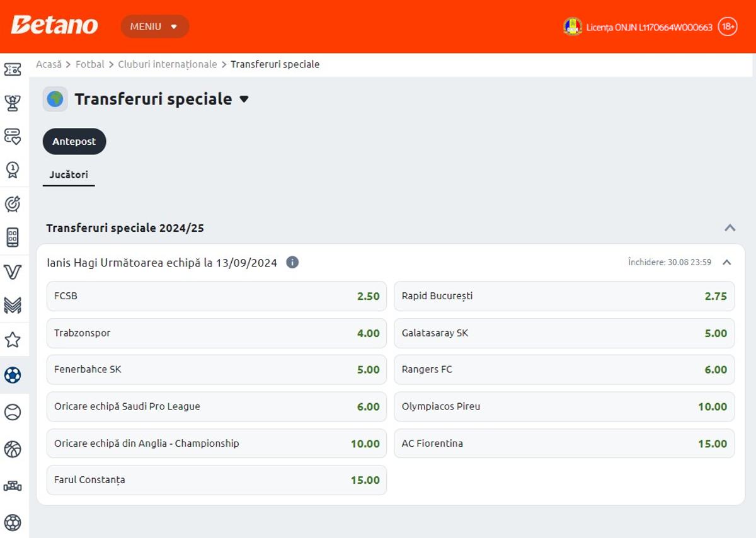
Task: Open the V-shaped logo sidebar icon
Action: click(x=13, y=272)
